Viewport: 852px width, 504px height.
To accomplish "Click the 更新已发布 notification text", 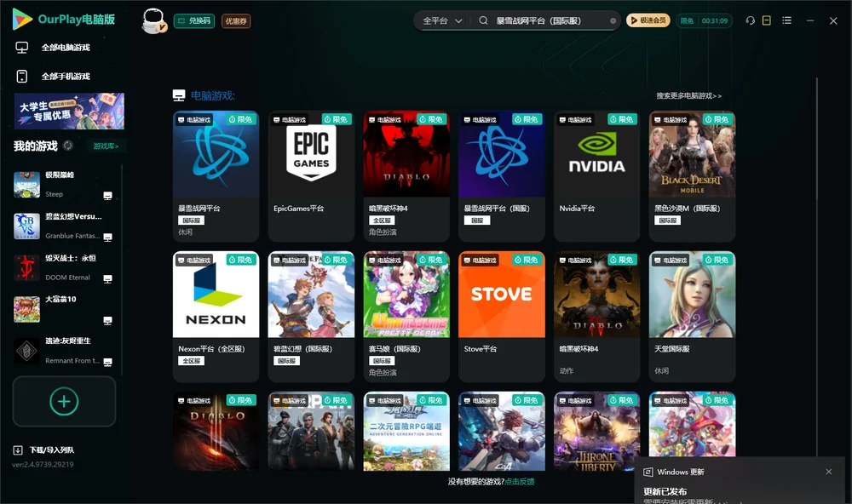I will 665,491.
